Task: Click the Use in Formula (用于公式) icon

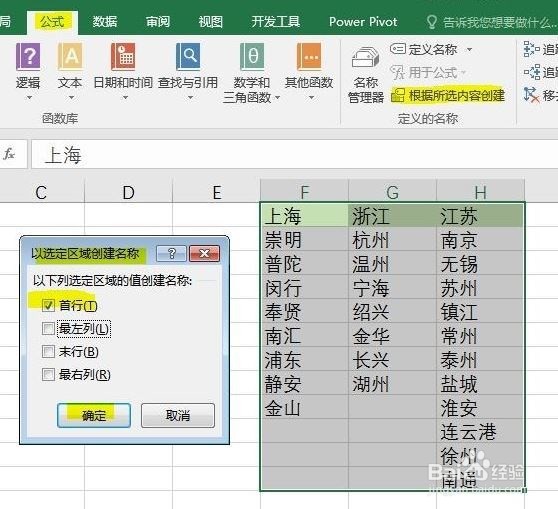Action: pyautogui.click(x=398, y=72)
